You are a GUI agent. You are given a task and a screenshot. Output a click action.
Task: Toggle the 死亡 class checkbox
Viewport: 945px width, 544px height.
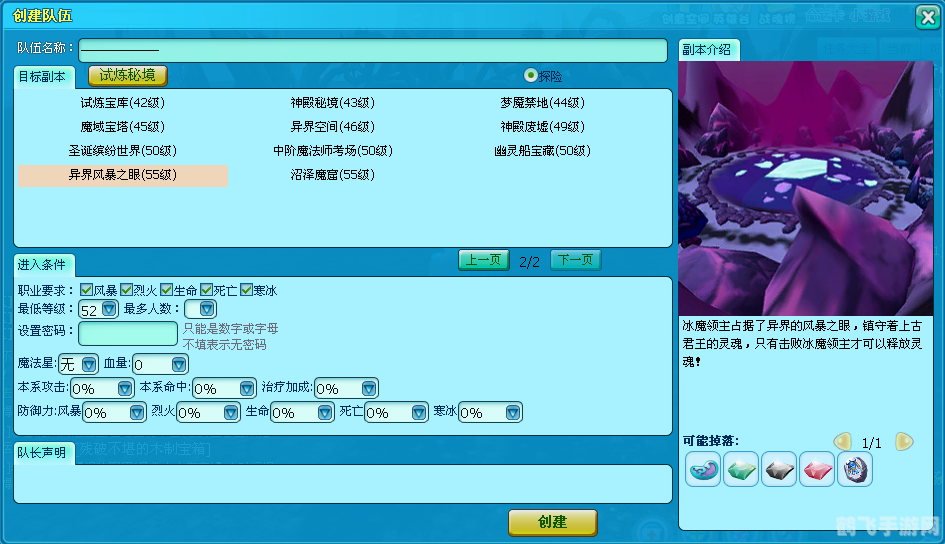tap(206, 290)
